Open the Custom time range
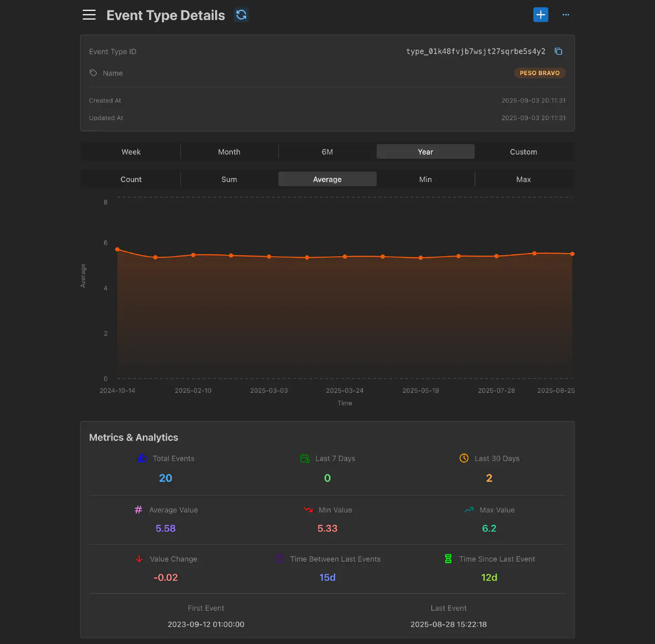The image size is (655, 644). (x=524, y=152)
